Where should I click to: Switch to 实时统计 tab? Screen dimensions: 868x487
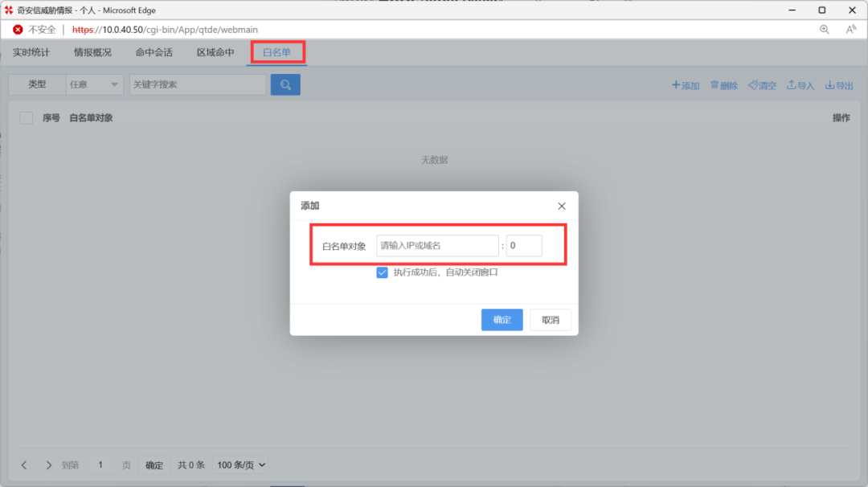tap(31, 52)
